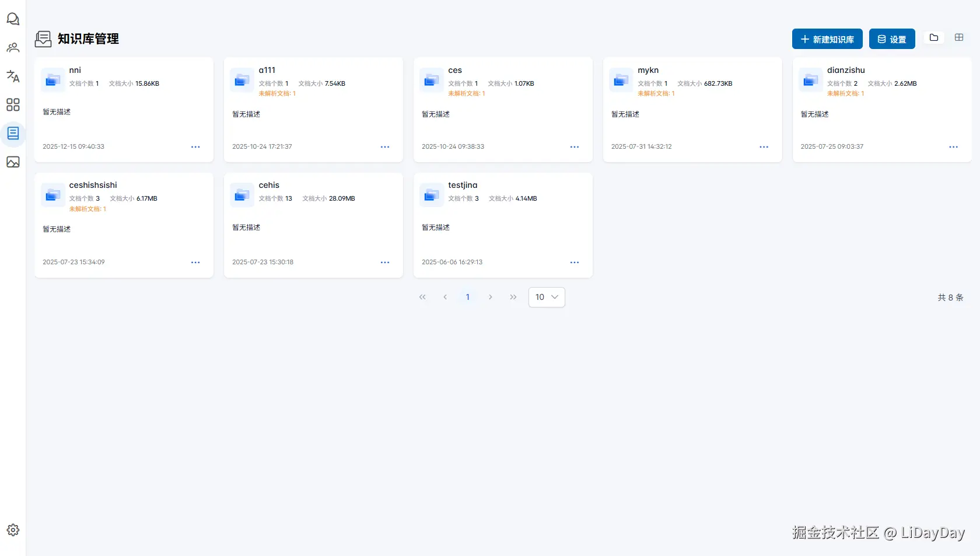Open the cehis knowledge base folder icon
The width and height of the screenshot is (980, 556).
pos(242,195)
